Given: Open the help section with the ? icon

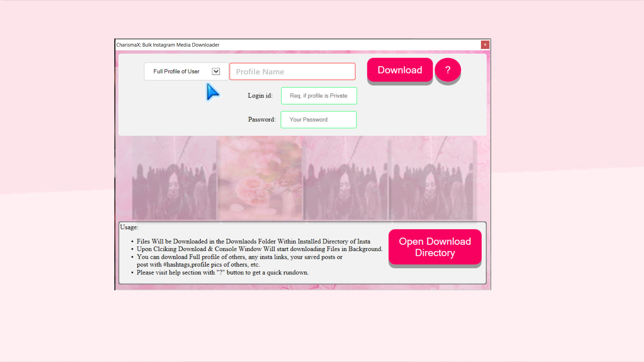Looking at the screenshot, I should point(447,70).
